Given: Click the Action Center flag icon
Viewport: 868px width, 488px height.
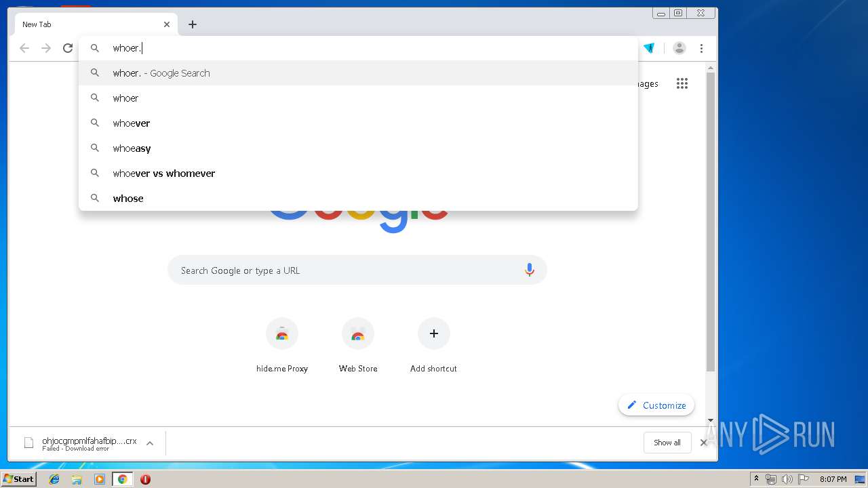Looking at the screenshot, I should (804, 479).
